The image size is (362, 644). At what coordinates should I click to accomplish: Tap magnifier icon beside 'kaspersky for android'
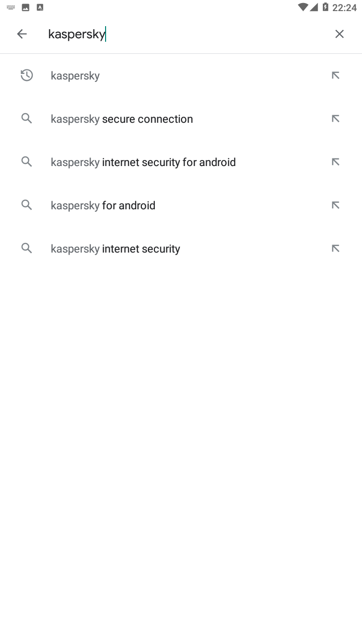pos(27,205)
